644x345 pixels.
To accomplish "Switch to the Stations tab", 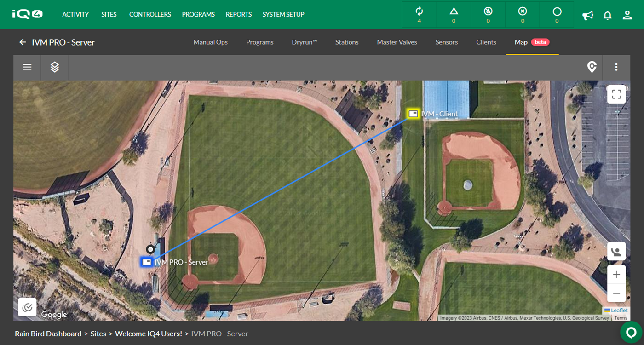I will pos(347,42).
